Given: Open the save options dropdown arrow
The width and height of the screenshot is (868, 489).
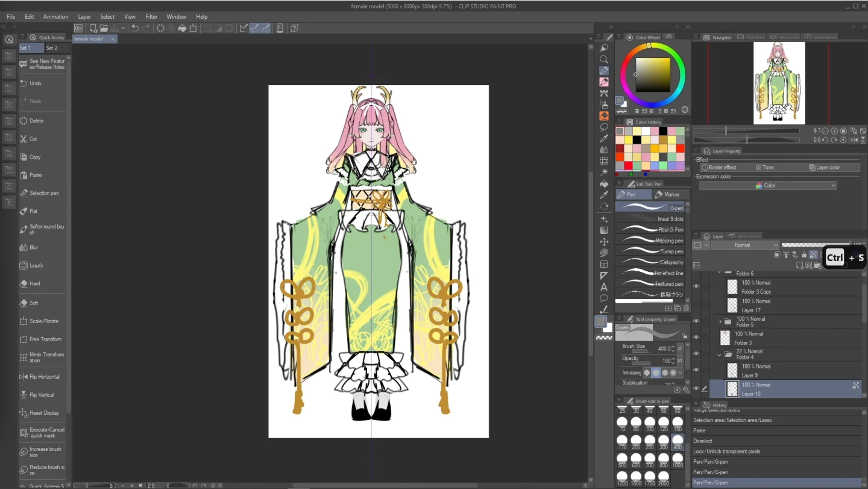Looking at the screenshot, I should pos(123,28).
